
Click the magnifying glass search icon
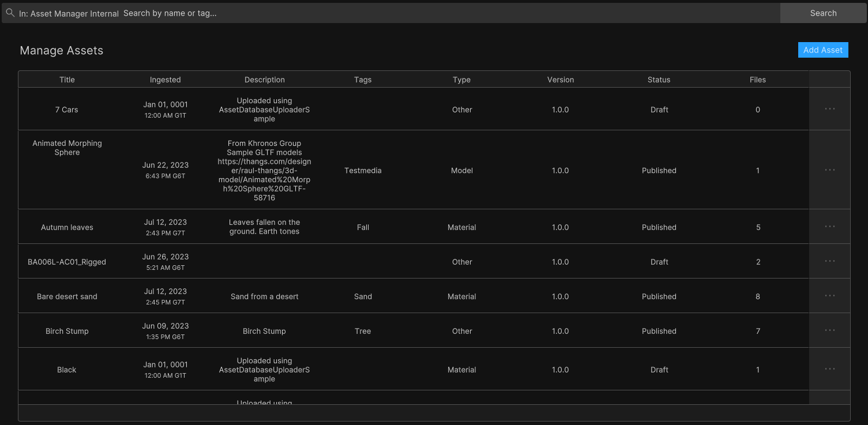10,13
